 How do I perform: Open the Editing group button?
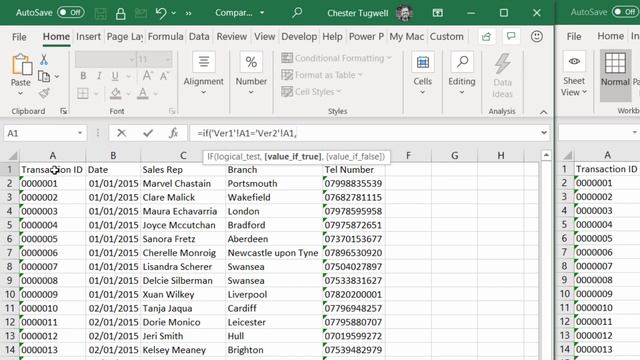coord(462,73)
